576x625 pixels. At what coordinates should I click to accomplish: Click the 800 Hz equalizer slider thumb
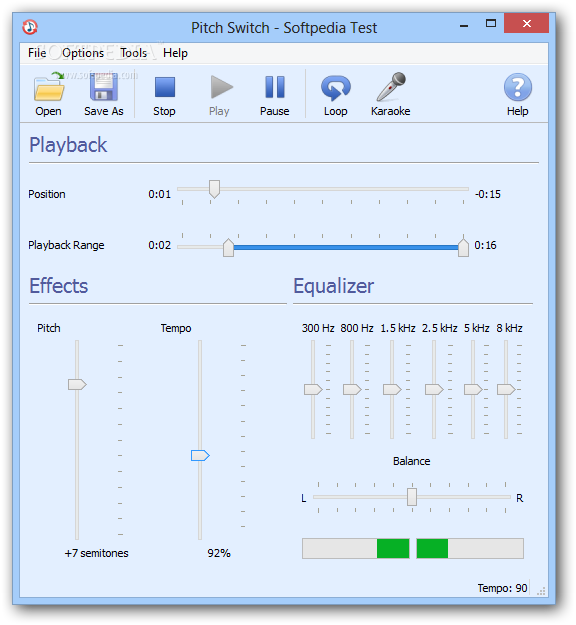coord(352,389)
